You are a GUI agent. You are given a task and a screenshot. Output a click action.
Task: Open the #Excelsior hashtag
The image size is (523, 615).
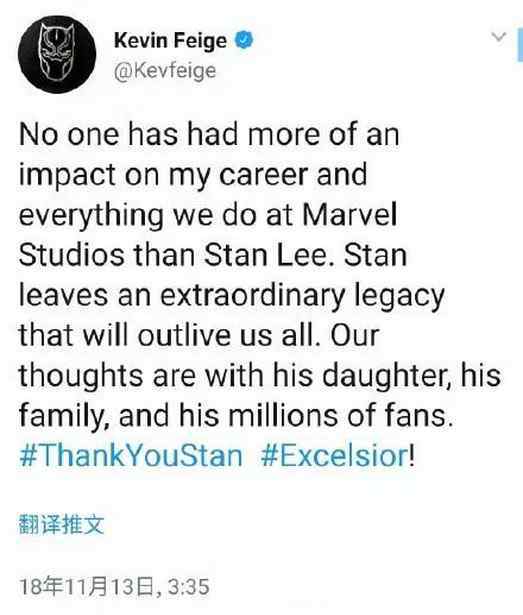coord(334,456)
